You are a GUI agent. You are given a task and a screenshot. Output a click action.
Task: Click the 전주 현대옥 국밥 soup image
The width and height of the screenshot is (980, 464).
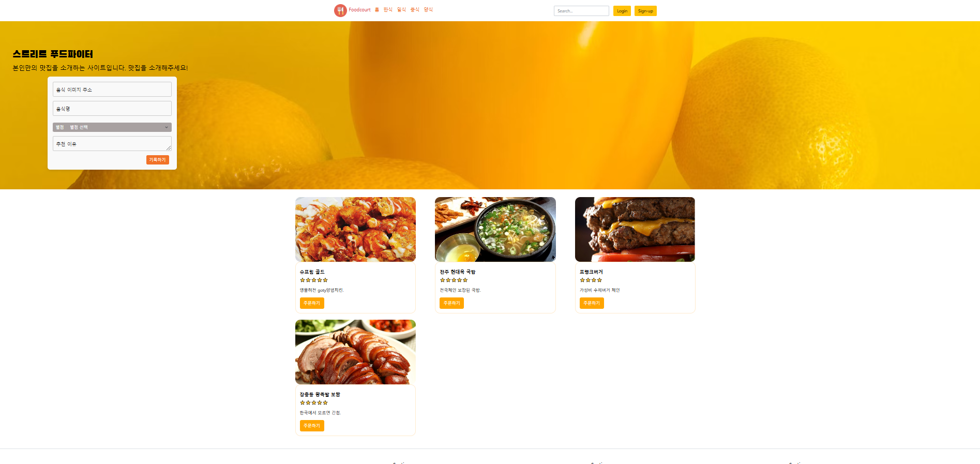tap(495, 229)
